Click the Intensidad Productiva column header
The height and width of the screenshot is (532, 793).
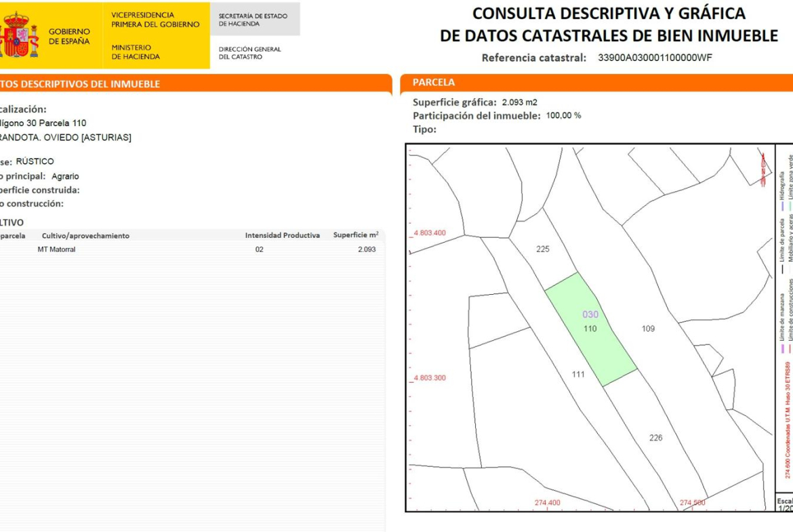tap(282, 235)
